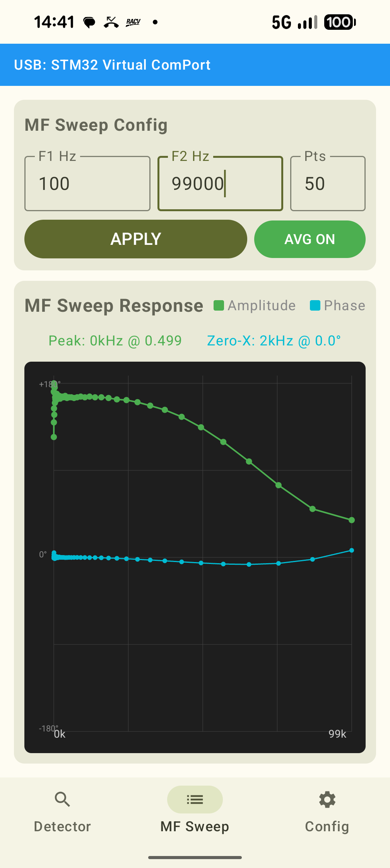This screenshot has width=390, height=868.
Task: Open the Config gear icon
Action: 327,799
